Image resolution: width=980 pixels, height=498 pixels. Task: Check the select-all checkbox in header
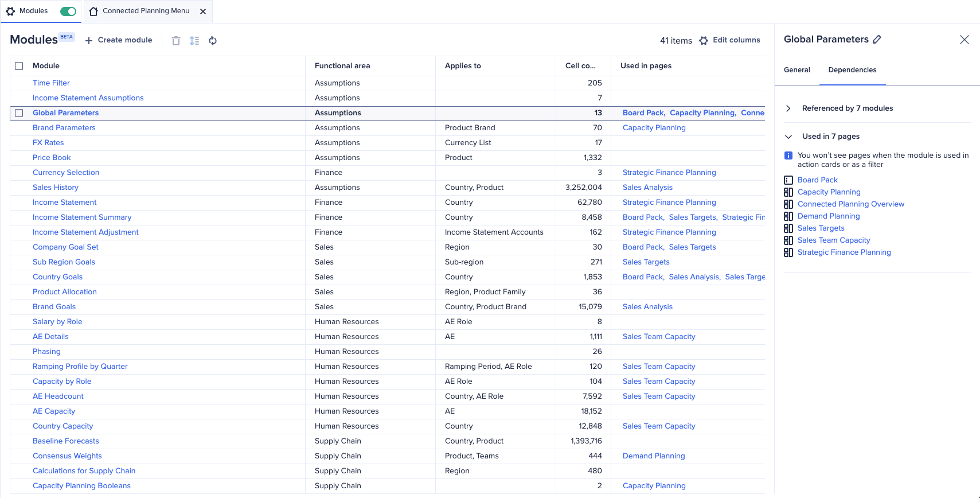click(x=19, y=66)
